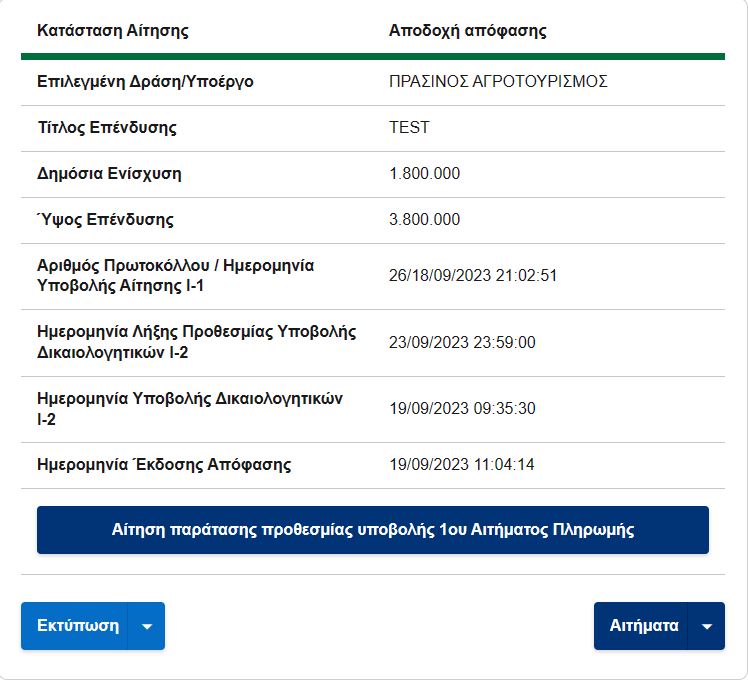Select the ΠΡΑΣΙΝΟΣ ΑΓΡΟΤΟΥΡΙΣΜΟΣ value
The image size is (748, 683).
click(498, 82)
